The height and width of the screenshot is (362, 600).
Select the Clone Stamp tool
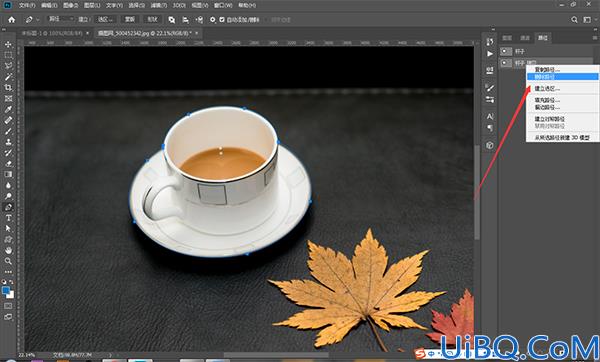tap(8, 142)
